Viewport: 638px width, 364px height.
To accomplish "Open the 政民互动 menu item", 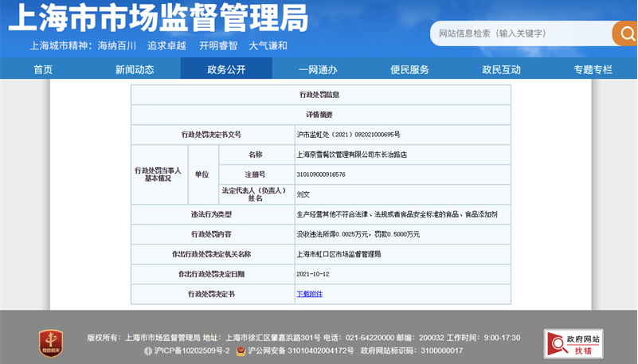I will pos(501,69).
